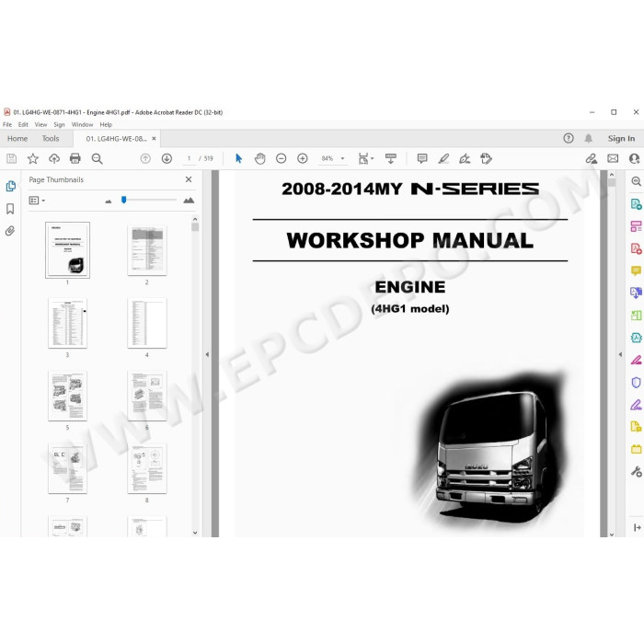Viewport: 644px width, 644px height.
Task: Zoom in with plus icon
Action: (x=303, y=158)
